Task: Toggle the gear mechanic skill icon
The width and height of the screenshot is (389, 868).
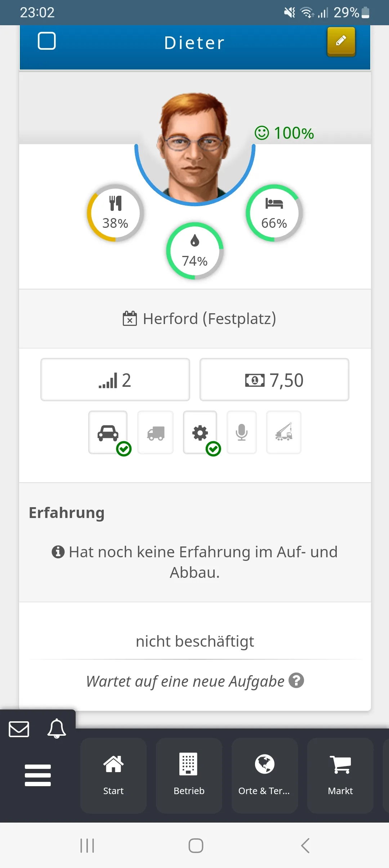Action: (200, 432)
